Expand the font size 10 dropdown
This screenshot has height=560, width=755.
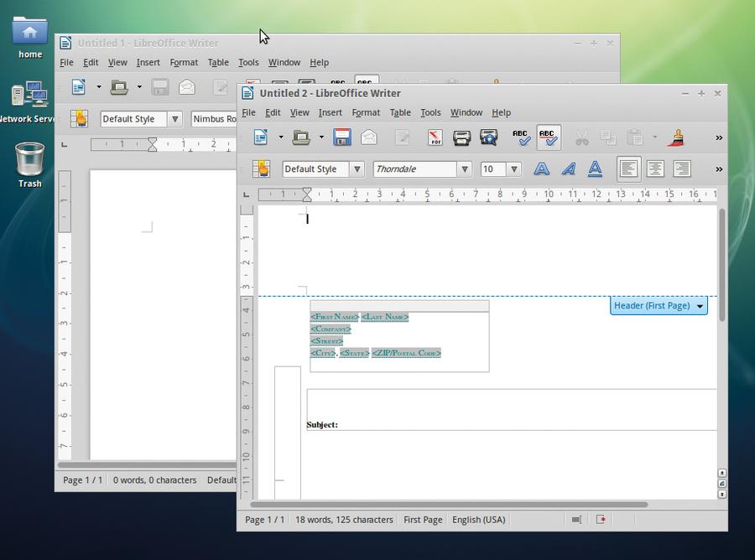tap(514, 169)
